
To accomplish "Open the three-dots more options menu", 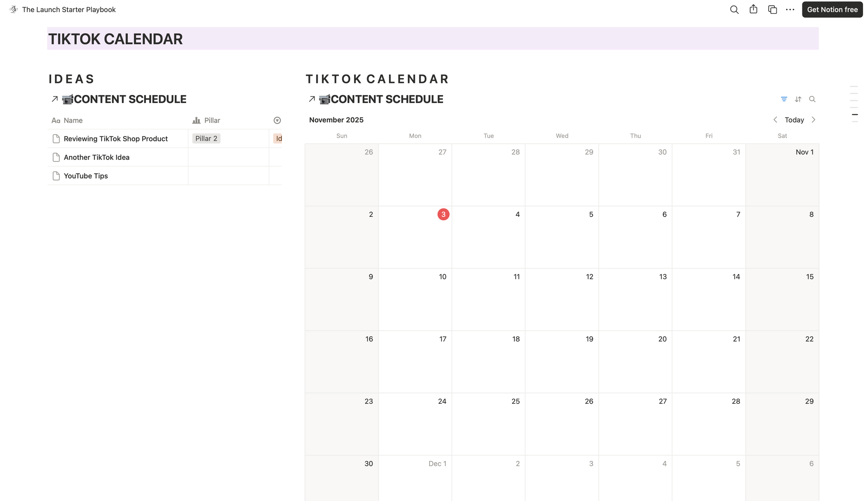I will (x=790, y=10).
